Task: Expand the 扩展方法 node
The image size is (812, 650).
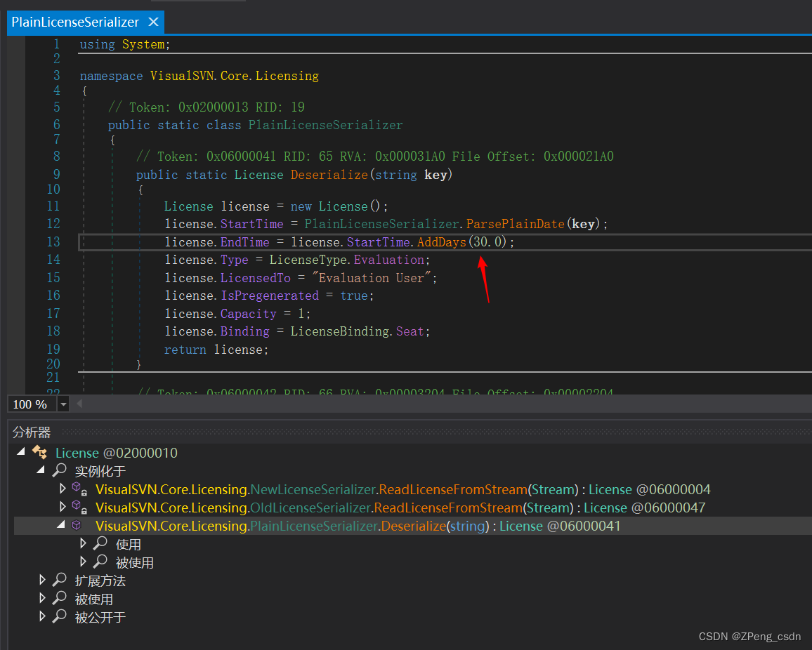Action: [42, 580]
